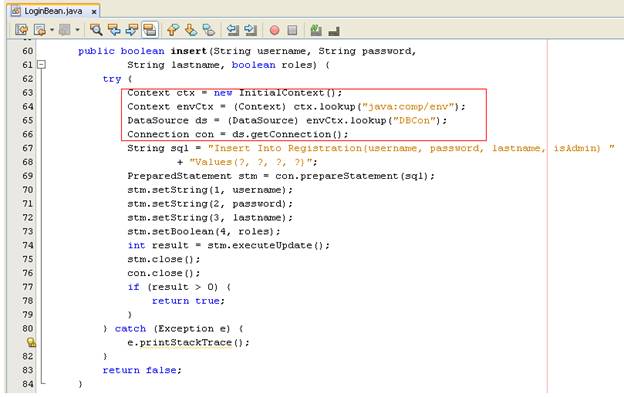This screenshot has width=624, height=397.
Task: Collapse the insert method code fold
Action: pyautogui.click(x=41, y=64)
